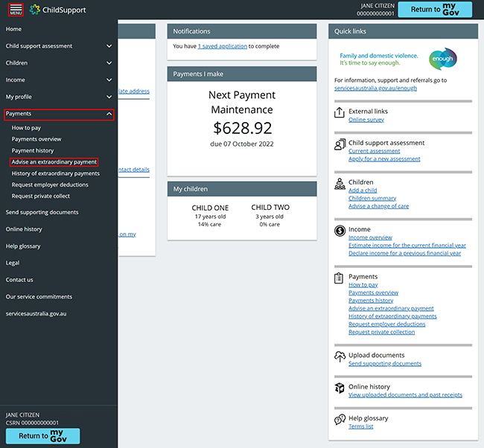Click Advise a change of care link
484x448 pixels.
[x=378, y=206]
